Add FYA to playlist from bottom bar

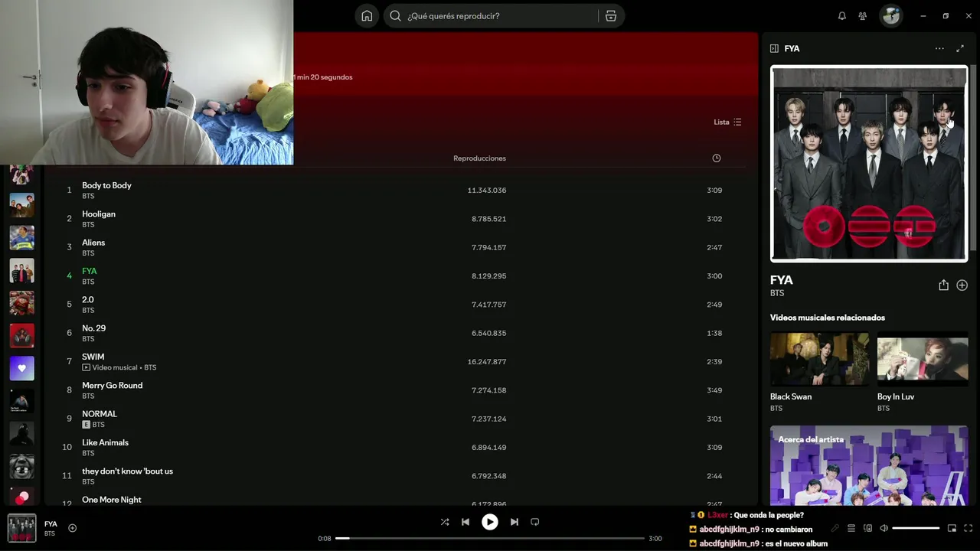pos(73,528)
